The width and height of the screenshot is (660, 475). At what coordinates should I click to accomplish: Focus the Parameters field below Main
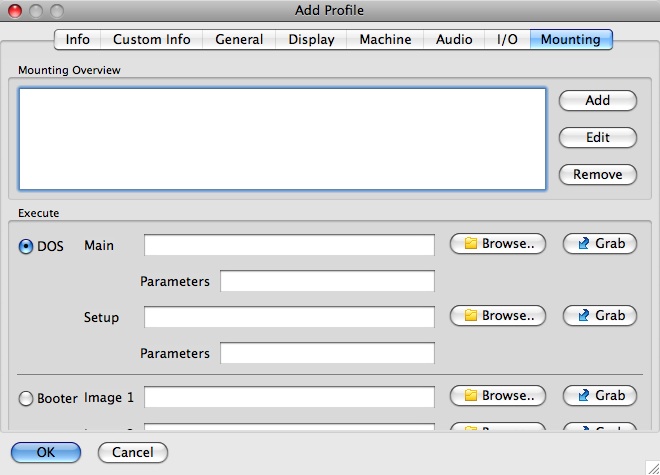click(327, 281)
